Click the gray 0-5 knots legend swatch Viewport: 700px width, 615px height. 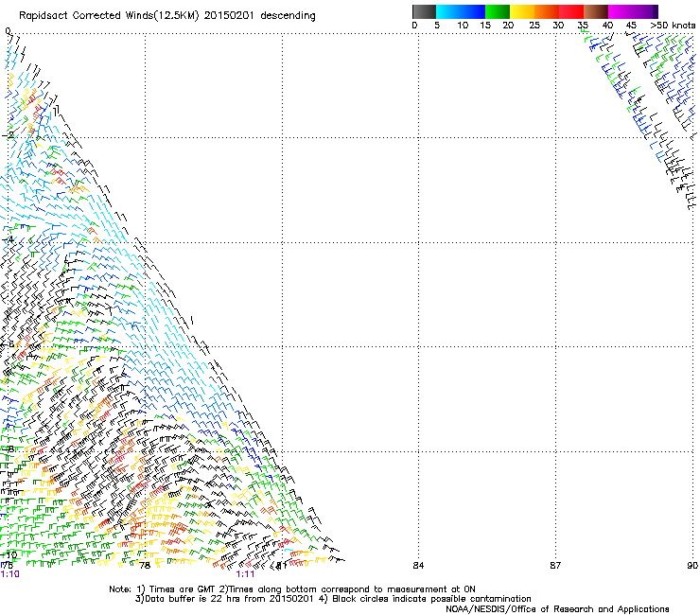[x=424, y=11]
